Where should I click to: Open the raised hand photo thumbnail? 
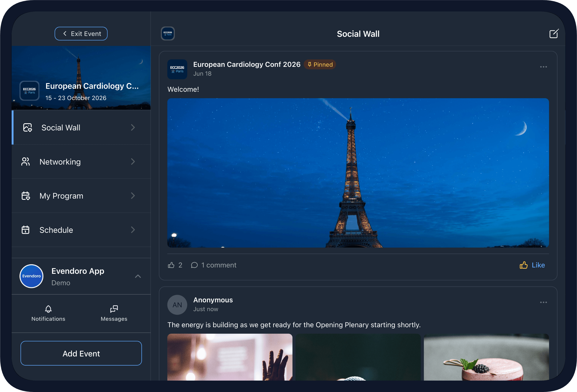230,357
